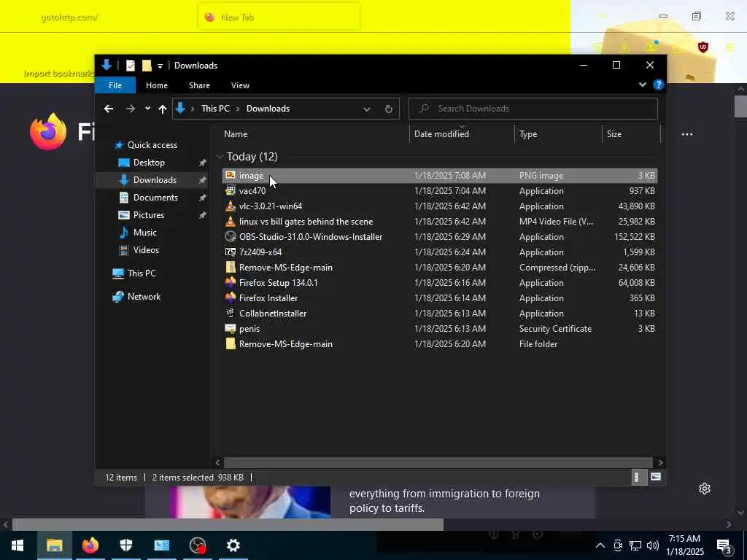Click the Firefox Installer icon
This screenshot has height=560, width=747.
[x=231, y=297]
